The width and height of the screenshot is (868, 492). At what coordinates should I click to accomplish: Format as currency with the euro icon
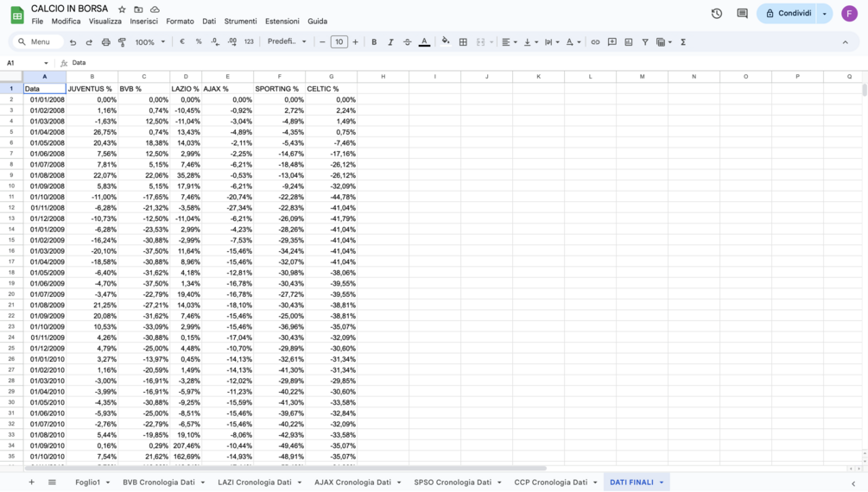pyautogui.click(x=182, y=42)
